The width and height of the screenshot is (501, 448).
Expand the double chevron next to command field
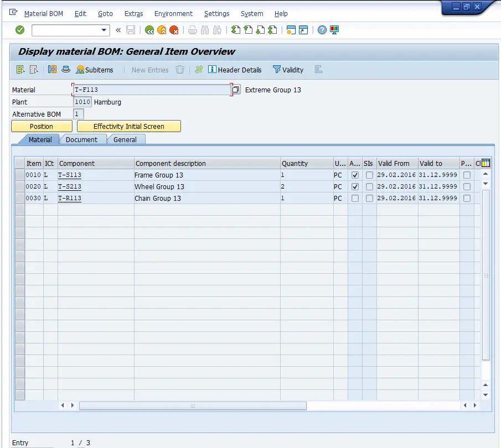118,30
